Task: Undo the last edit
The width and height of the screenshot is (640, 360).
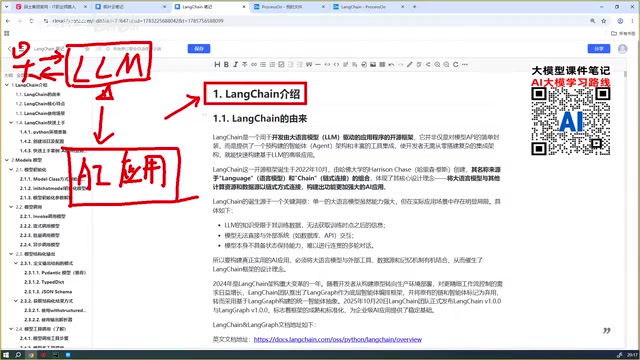Action: click(391, 64)
